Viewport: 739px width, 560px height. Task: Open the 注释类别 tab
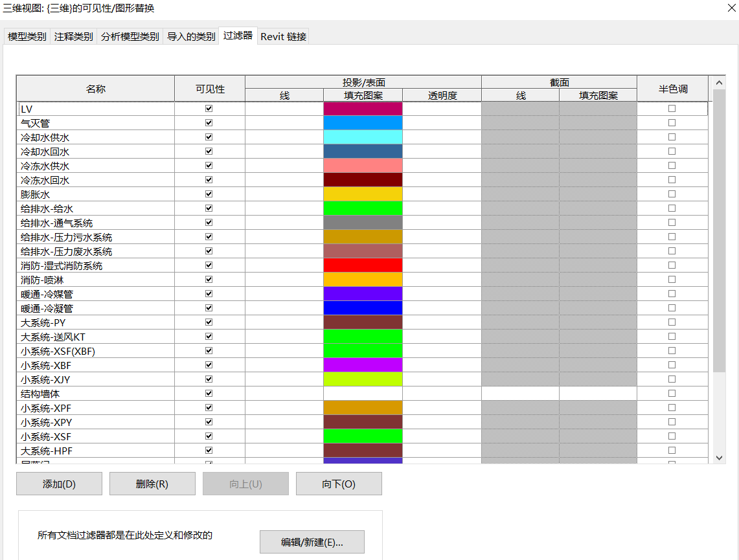pos(73,36)
